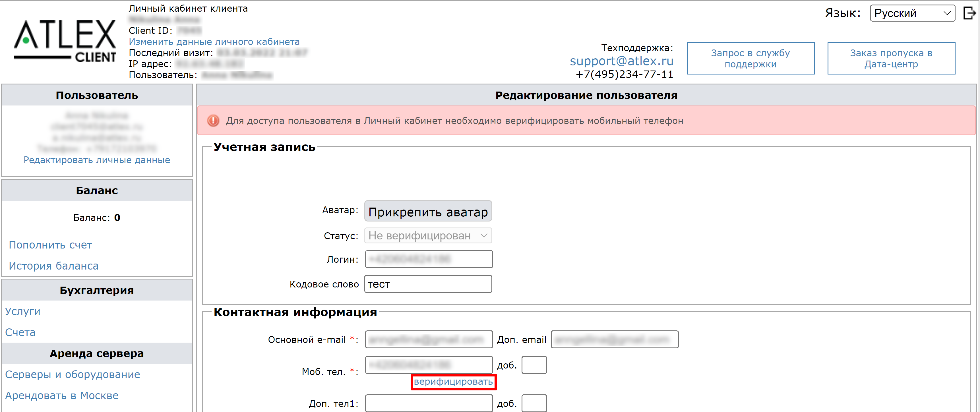Screen dimensions: 980x412
Task: Click the Кодовое слово input field
Action: 428,284
